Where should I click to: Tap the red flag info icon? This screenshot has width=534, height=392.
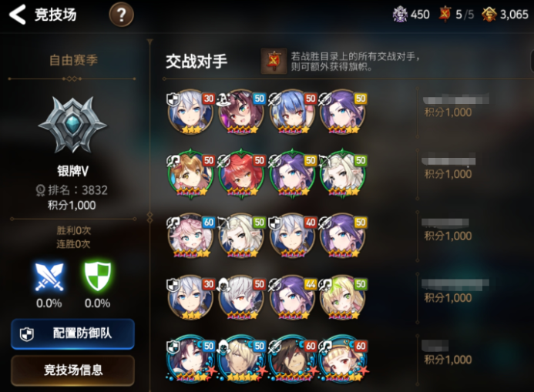coord(274,61)
